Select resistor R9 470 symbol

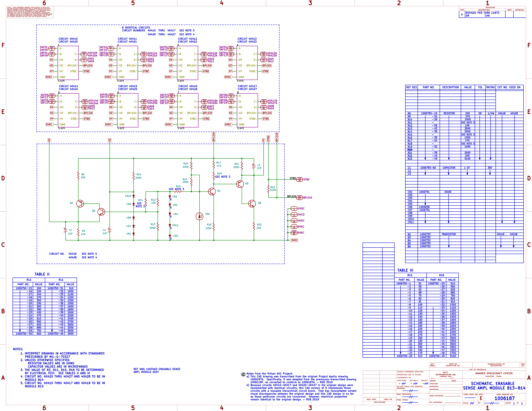click(x=78, y=232)
